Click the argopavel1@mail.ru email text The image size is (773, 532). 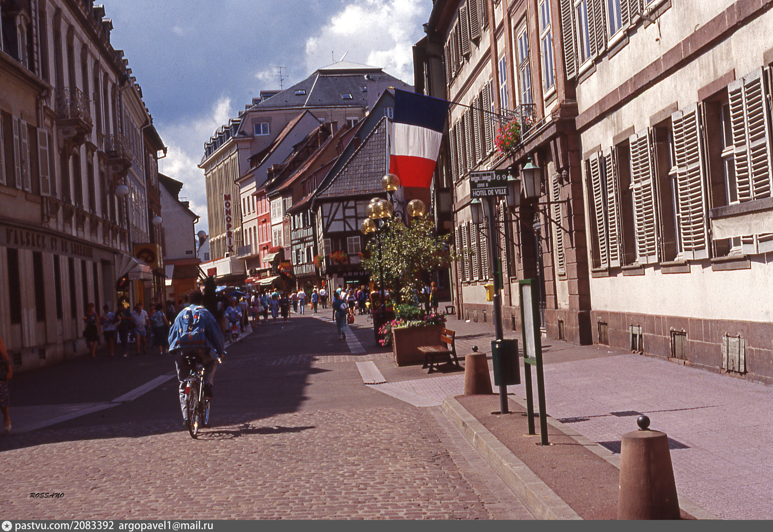click(x=166, y=526)
